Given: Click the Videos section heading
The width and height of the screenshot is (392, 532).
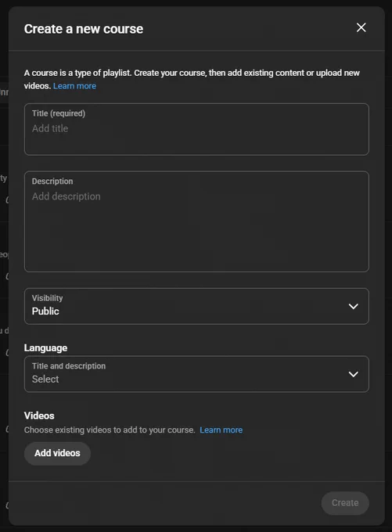Looking at the screenshot, I should coord(39,415).
